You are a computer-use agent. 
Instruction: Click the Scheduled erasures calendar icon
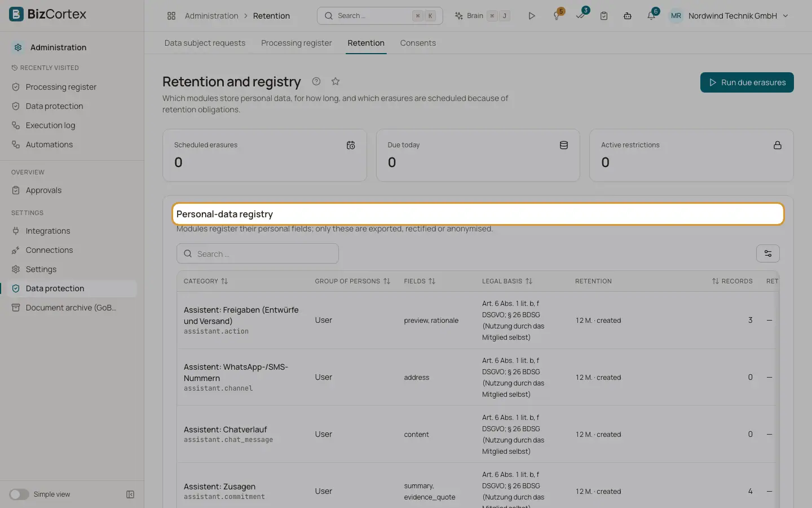[x=351, y=145]
